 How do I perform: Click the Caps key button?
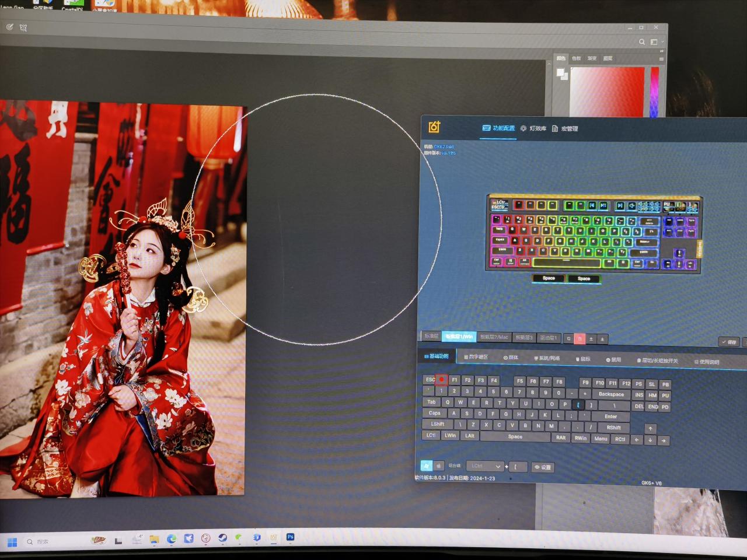click(435, 413)
